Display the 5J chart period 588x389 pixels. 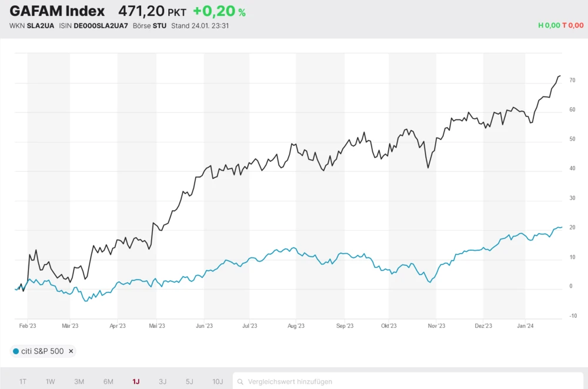(x=189, y=381)
